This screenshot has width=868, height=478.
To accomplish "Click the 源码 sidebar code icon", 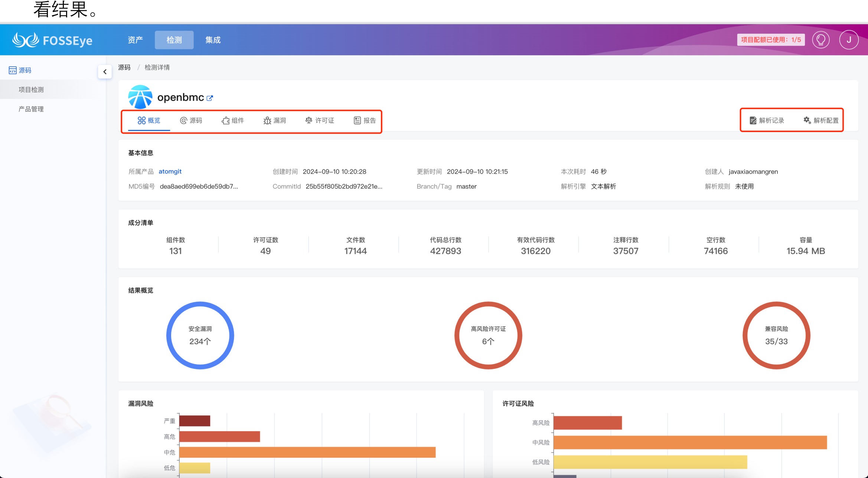I will (x=13, y=70).
